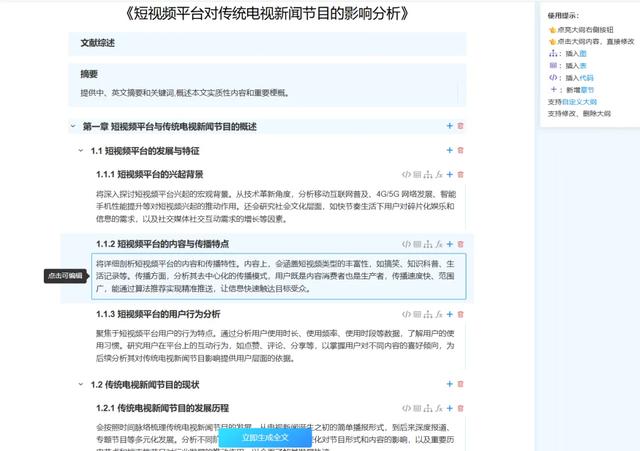The height and width of the screenshot is (451, 640).
Task: Add a section after 1.2.1 using plus icon
Action: click(x=449, y=408)
